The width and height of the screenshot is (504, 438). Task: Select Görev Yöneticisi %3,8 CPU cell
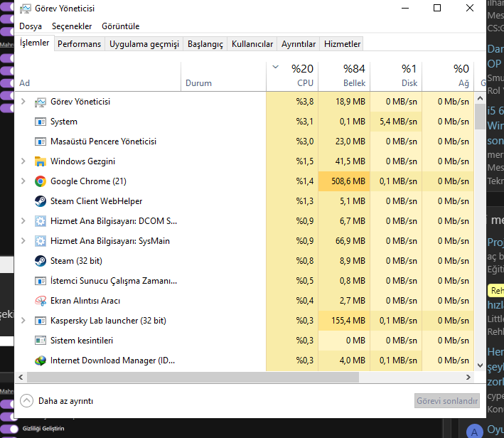pos(292,102)
